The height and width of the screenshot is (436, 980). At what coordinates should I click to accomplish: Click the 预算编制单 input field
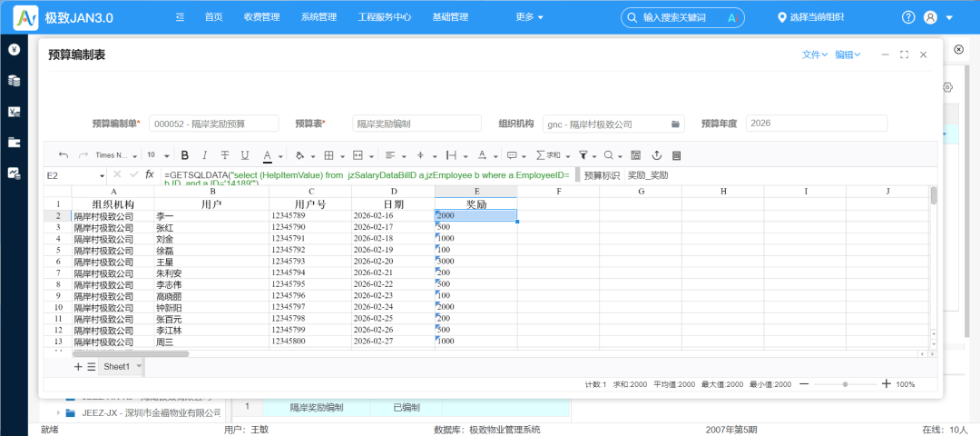pyautogui.click(x=214, y=124)
